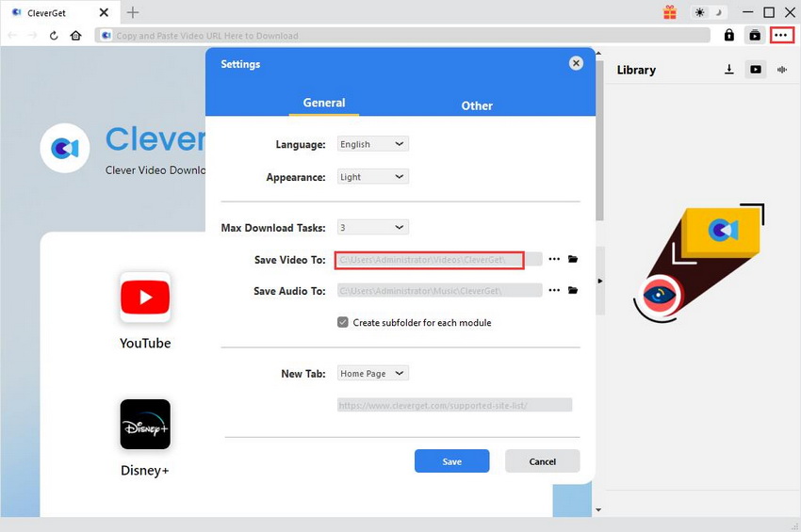
Task: Switch to dark mode with moon toggle
Action: click(720, 12)
